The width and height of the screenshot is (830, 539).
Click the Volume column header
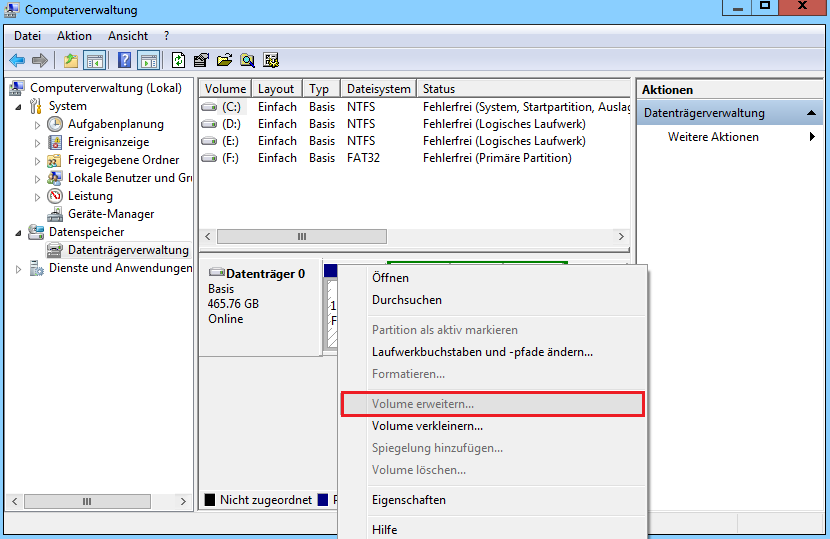pos(225,89)
